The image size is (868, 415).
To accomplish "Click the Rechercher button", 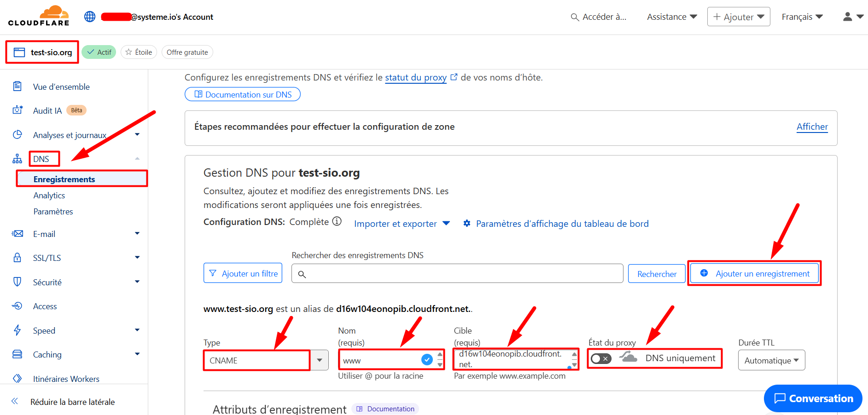I will click(657, 274).
